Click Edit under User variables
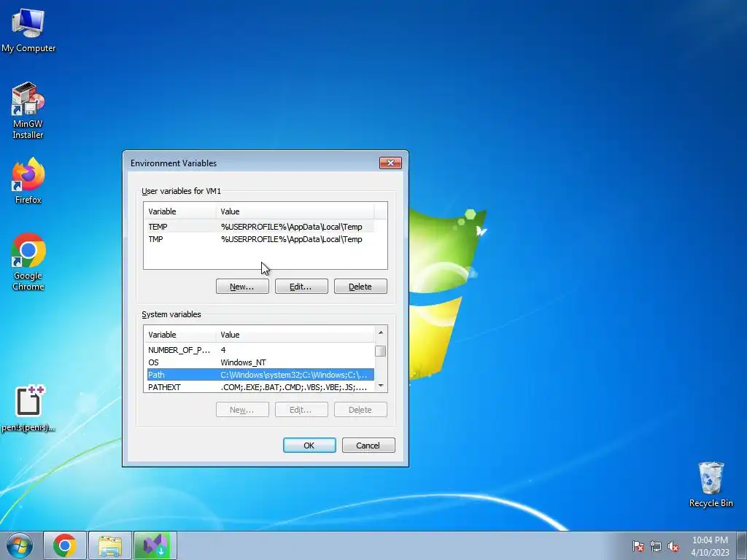747x560 pixels. point(301,286)
